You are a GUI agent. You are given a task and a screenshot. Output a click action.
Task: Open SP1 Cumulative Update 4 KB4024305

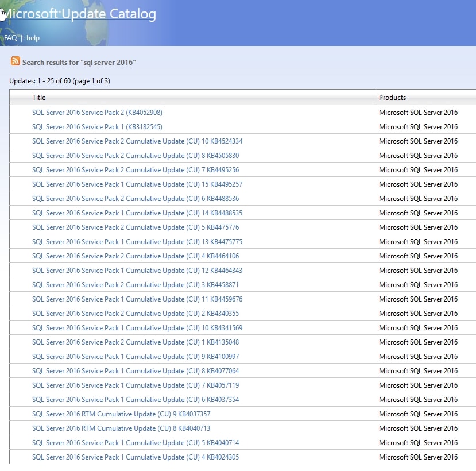[136, 457]
